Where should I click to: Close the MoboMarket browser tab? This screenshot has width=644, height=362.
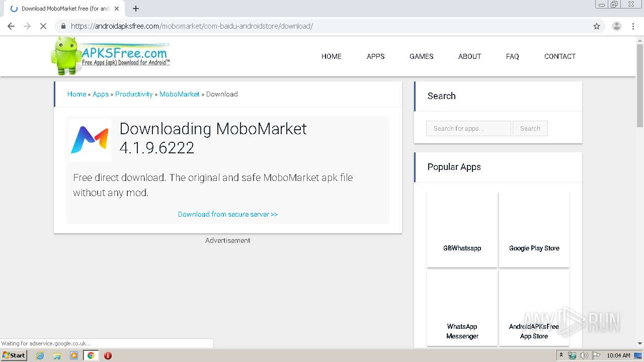pyautogui.click(x=117, y=9)
